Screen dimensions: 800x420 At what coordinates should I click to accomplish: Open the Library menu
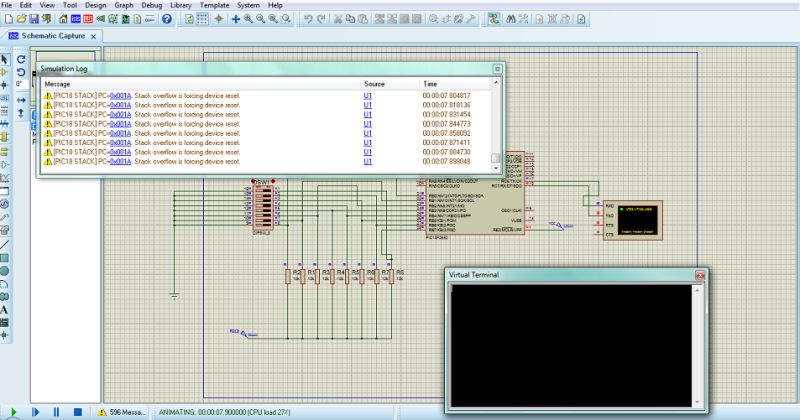click(x=181, y=5)
